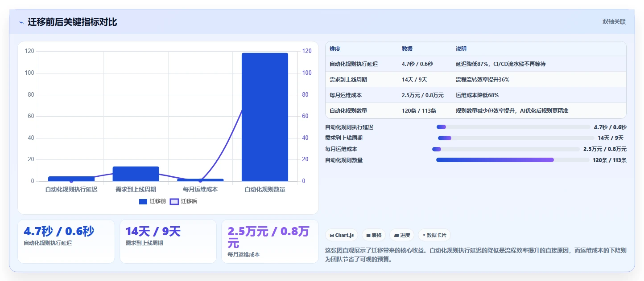
Task: Click the 自动化规则数量 x-axis label
Action: [x=265, y=189]
